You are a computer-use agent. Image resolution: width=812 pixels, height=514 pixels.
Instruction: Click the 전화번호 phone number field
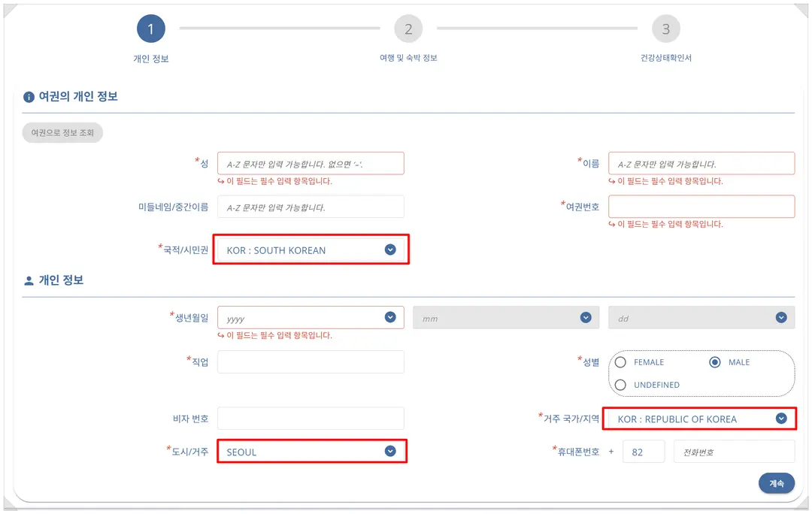pos(734,452)
